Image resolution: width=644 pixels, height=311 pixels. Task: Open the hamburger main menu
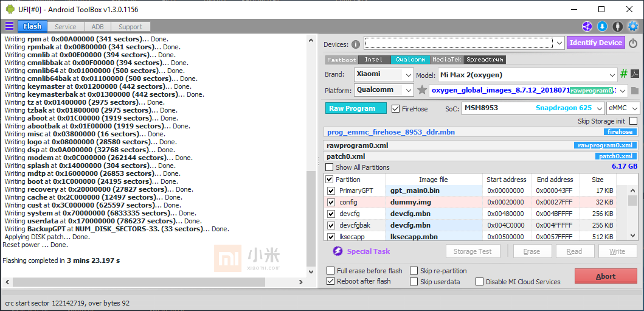(x=9, y=27)
